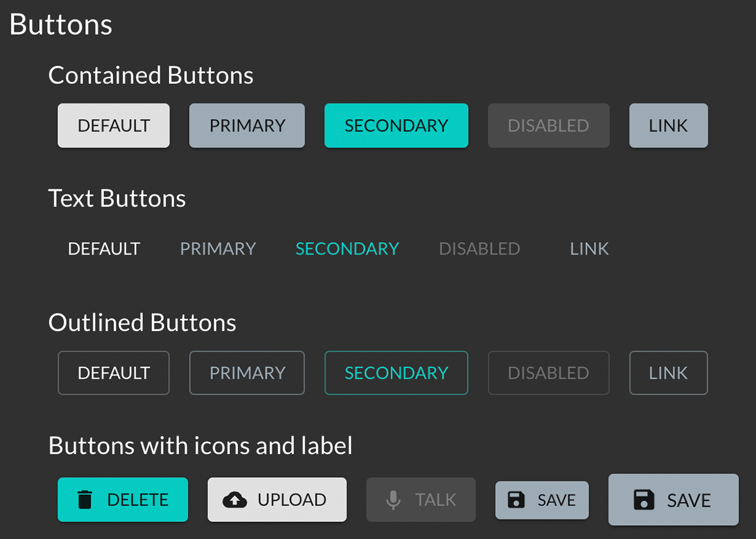756x539 pixels.
Task: Click the floppy disk icon on small Save button
Action: pyautogui.click(x=517, y=501)
